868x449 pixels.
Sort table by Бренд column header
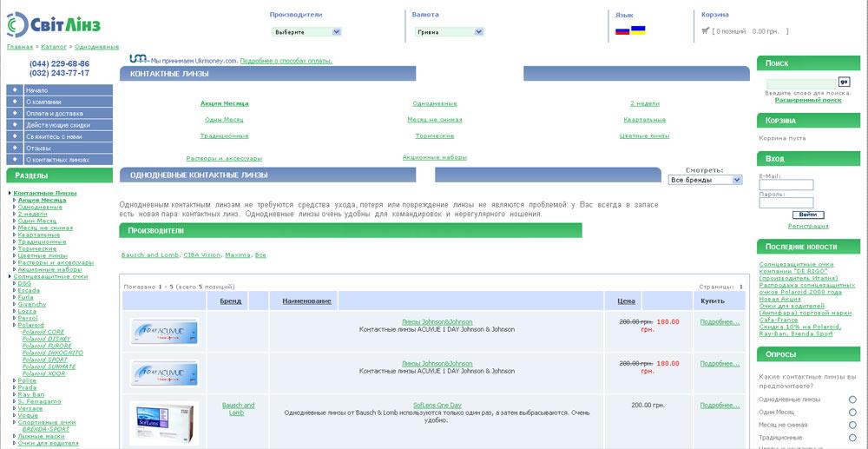(230, 301)
